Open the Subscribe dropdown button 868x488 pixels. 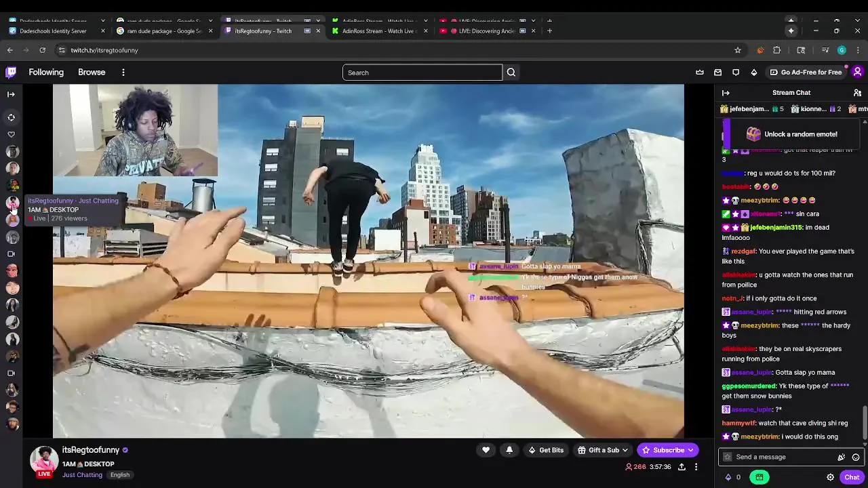668,450
